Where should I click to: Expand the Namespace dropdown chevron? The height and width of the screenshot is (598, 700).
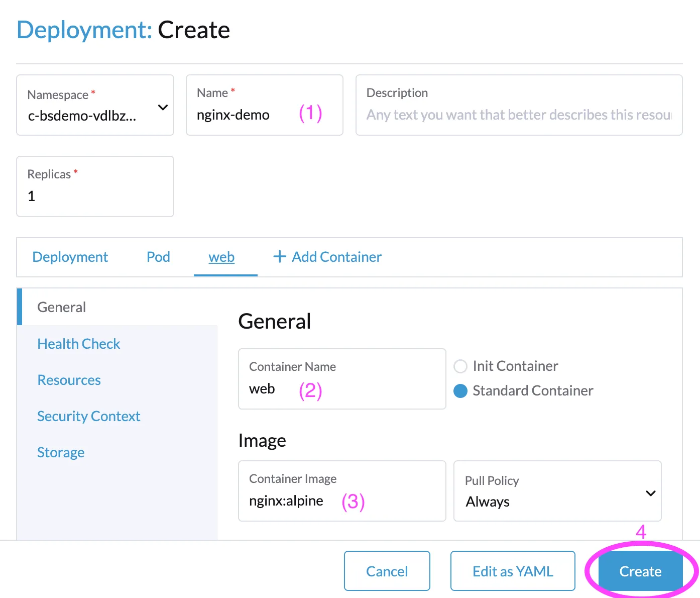point(163,107)
